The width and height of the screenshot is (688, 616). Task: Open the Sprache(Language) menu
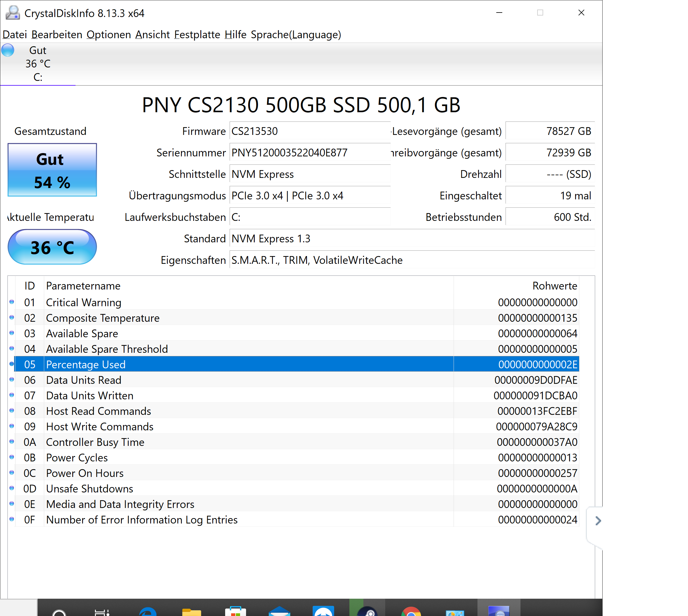(x=296, y=35)
